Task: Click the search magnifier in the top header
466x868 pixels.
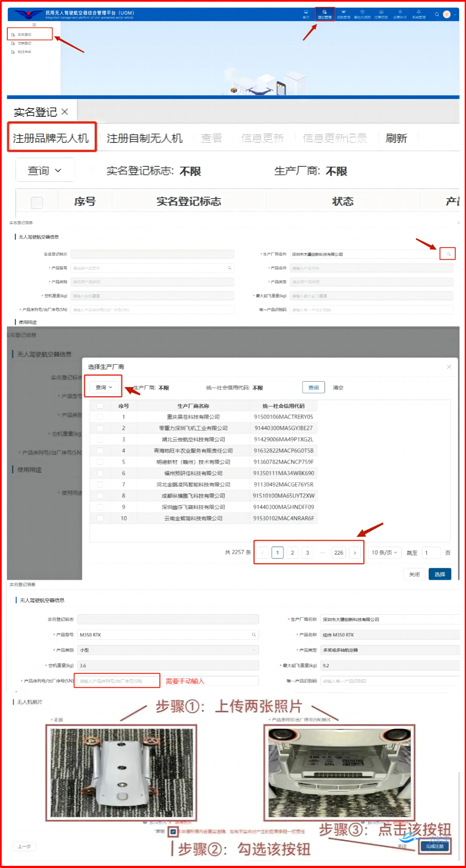Action: pyautogui.click(x=437, y=14)
